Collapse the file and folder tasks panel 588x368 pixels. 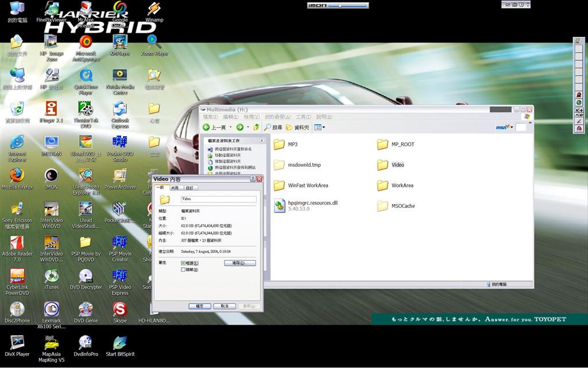tap(262, 140)
